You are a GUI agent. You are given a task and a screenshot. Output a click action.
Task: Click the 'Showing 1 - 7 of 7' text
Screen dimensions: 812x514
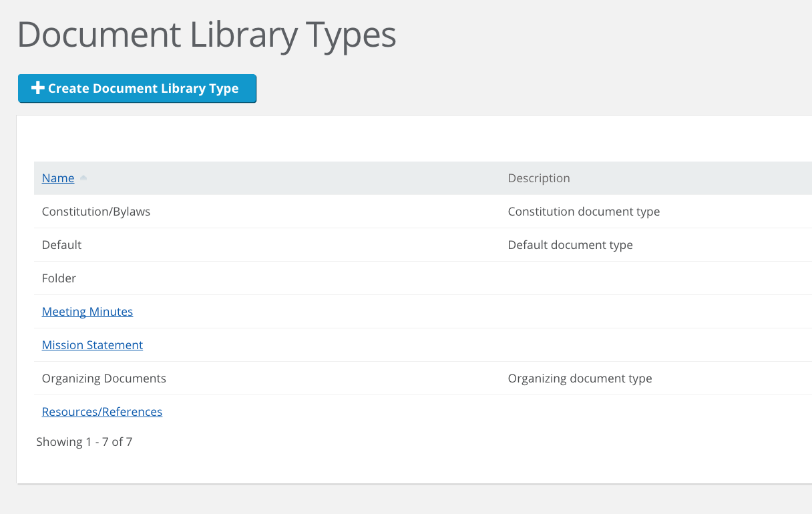84,442
